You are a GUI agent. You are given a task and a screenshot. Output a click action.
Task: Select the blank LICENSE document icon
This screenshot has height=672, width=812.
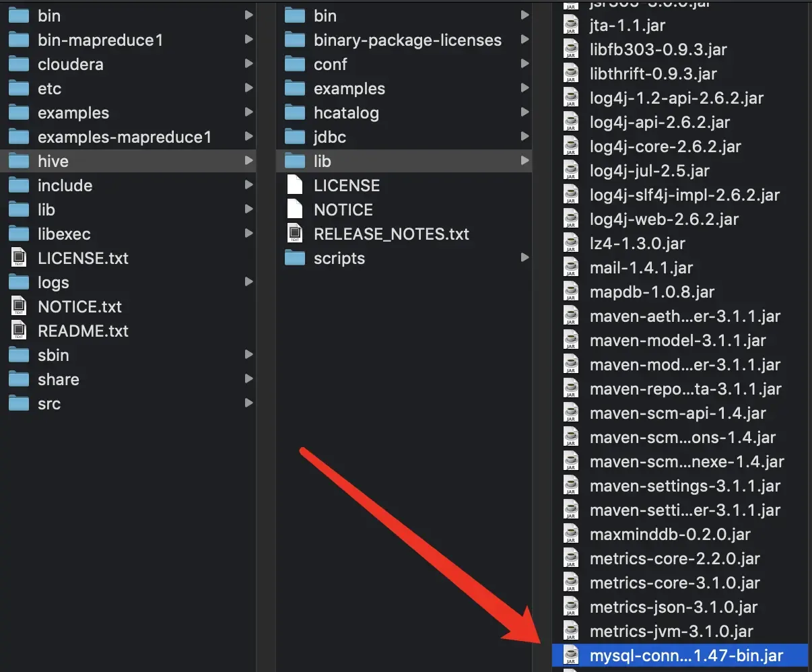click(x=295, y=185)
